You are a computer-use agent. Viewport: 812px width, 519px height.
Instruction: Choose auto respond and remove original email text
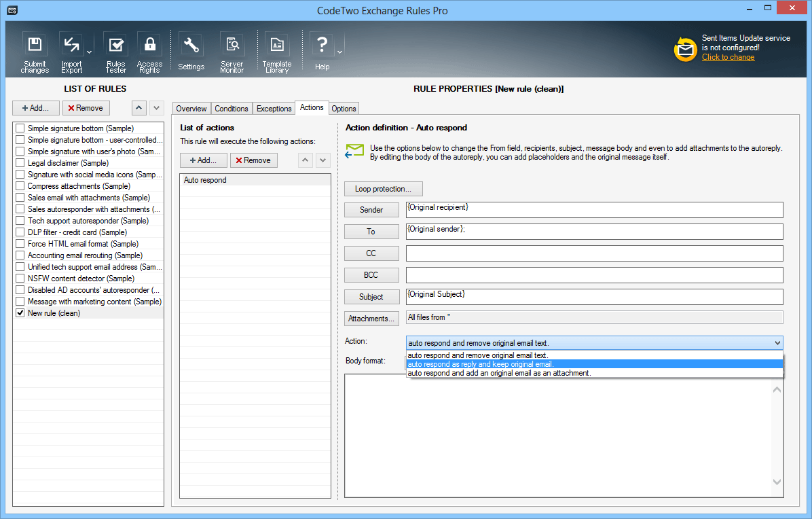[x=595, y=355]
